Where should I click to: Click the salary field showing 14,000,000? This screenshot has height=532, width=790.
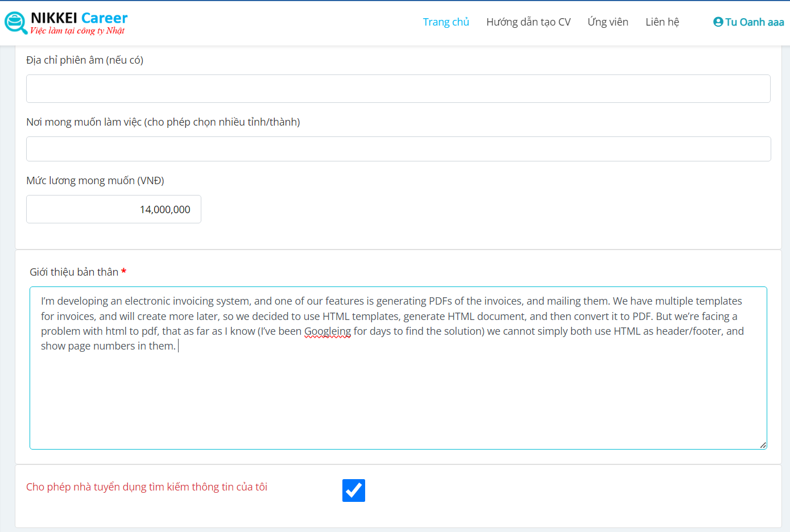coord(114,209)
